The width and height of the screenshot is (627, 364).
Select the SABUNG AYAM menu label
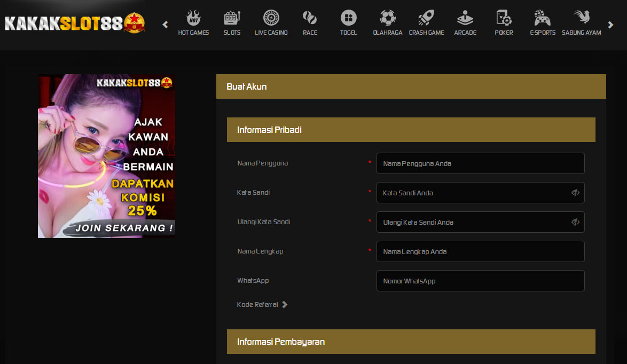click(582, 33)
